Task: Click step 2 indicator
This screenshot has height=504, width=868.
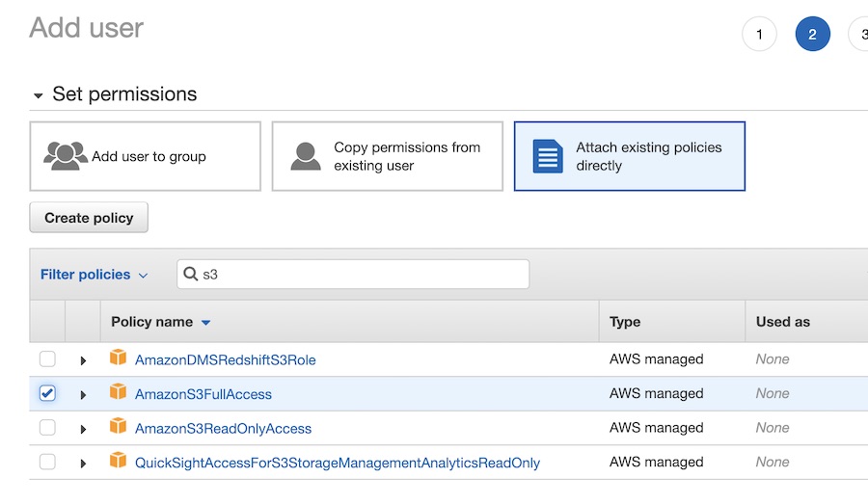Action: pyautogui.click(x=813, y=35)
